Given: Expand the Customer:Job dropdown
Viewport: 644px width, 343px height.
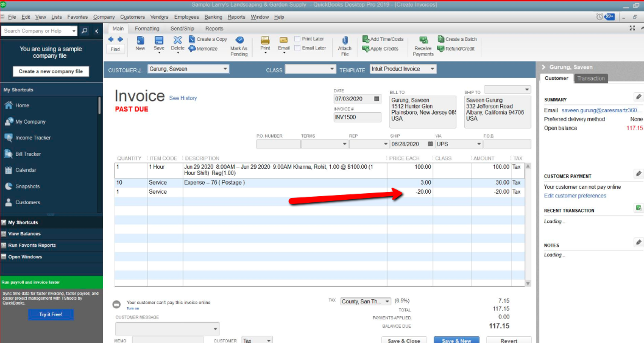Looking at the screenshot, I should [x=225, y=69].
